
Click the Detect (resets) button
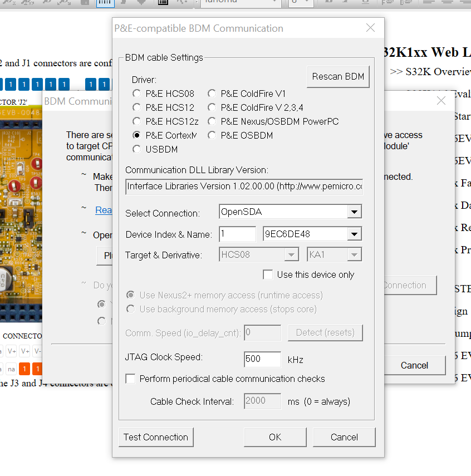pyautogui.click(x=325, y=333)
